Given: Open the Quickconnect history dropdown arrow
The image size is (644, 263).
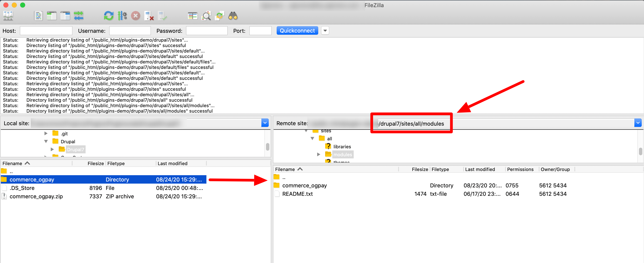Looking at the screenshot, I should [x=325, y=30].
